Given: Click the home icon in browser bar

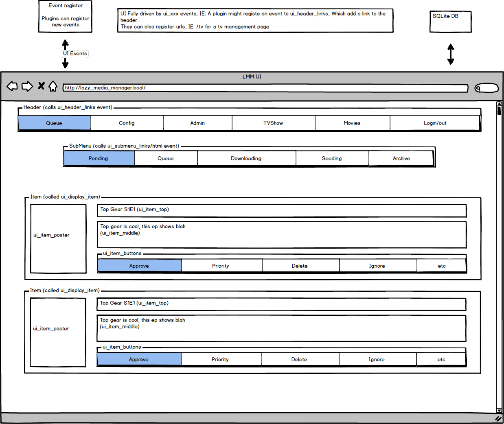Looking at the screenshot, I should click(x=53, y=86).
